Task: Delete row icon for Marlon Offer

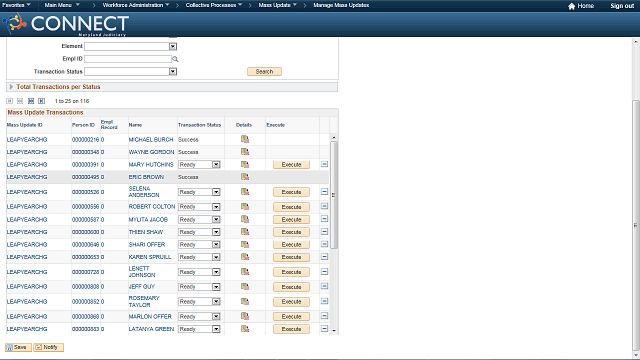Action: pyautogui.click(x=324, y=316)
